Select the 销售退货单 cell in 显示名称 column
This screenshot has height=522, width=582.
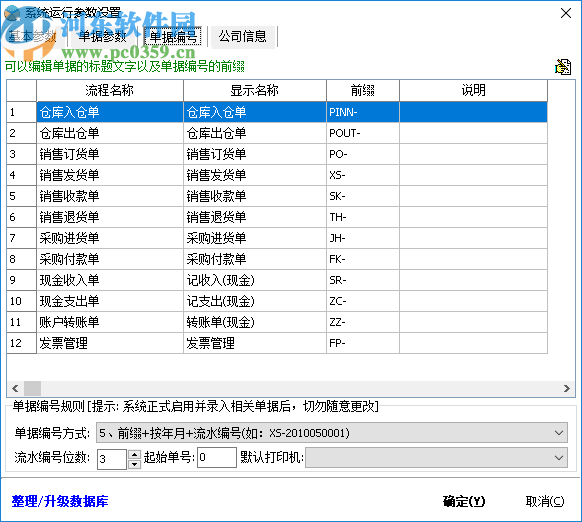(255, 217)
